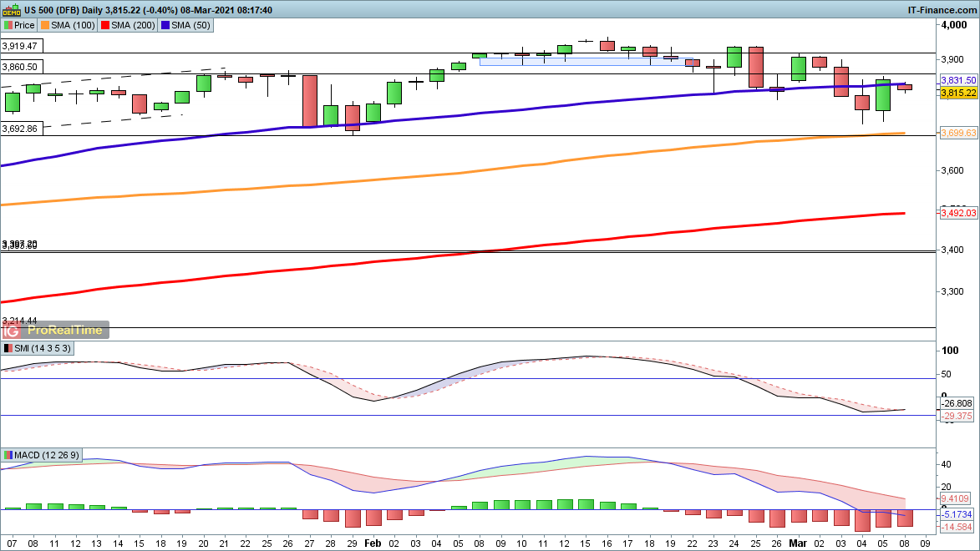
Task: Open the SMA (50) indicator label
Action: click(x=191, y=26)
